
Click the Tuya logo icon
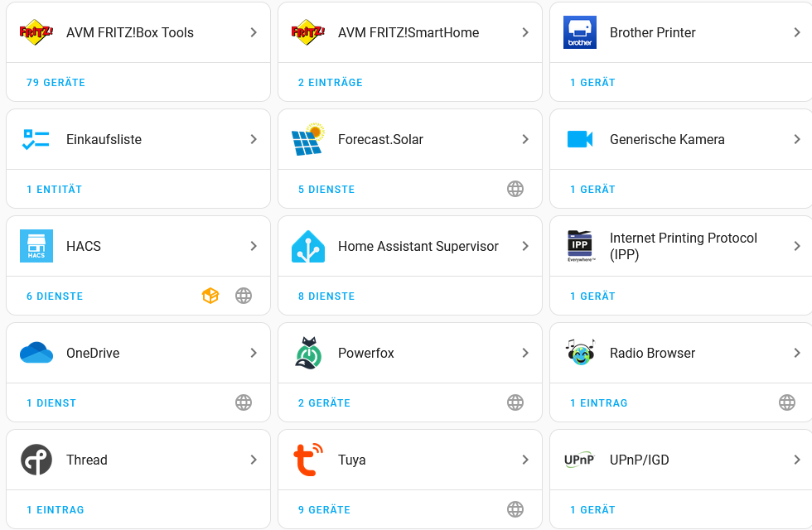[307, 460]
